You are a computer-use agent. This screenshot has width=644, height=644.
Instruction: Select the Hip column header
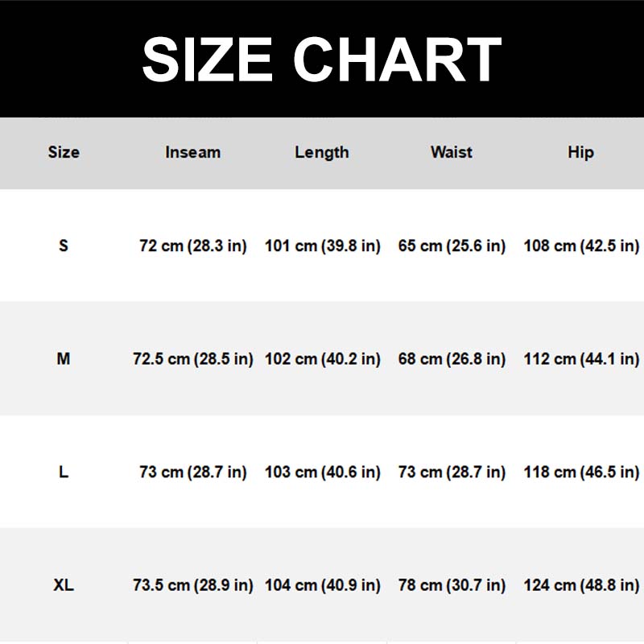click(580, 152)
